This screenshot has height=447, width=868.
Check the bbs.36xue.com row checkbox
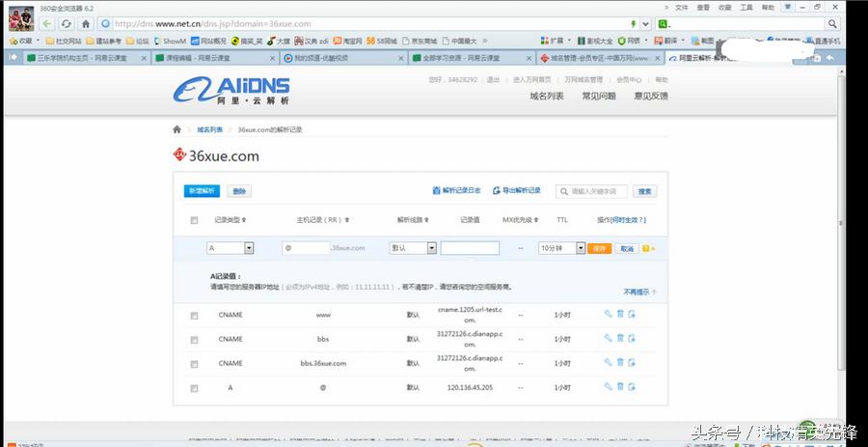click(194, 364)
